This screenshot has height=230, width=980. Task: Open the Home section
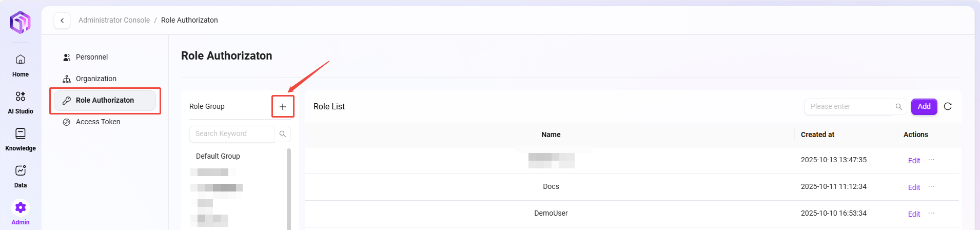tap(21, 65)
